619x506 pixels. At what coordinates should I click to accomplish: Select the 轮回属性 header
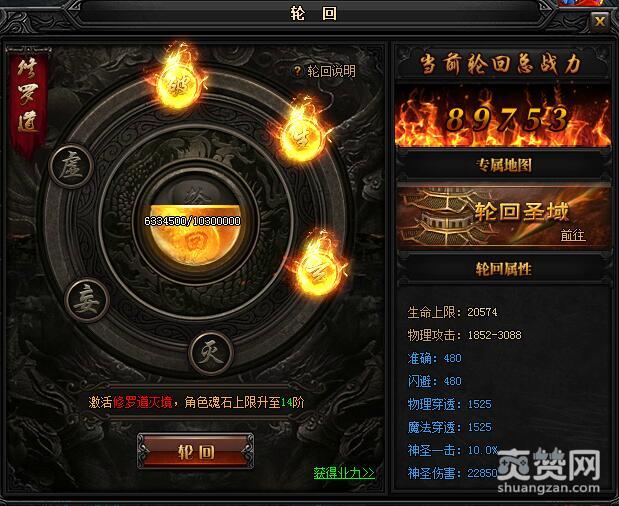tap(504, 269)
